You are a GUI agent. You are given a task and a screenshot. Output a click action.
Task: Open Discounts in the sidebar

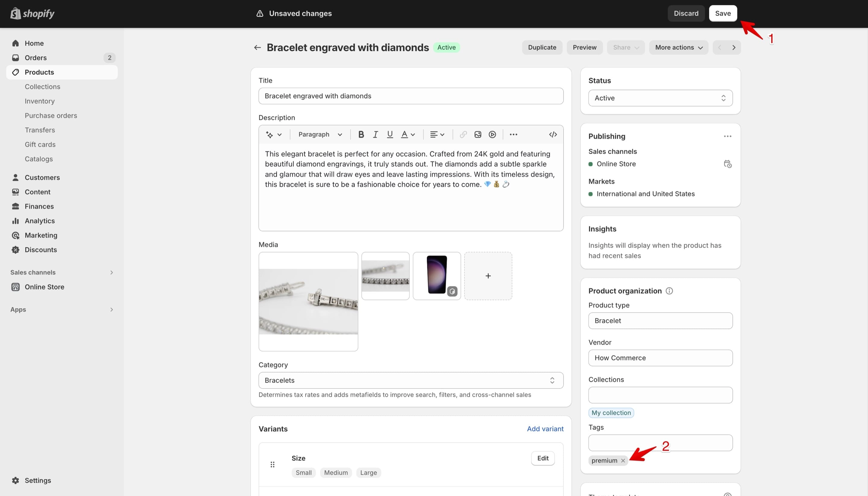pyautogui.click(x=62, y=250)
